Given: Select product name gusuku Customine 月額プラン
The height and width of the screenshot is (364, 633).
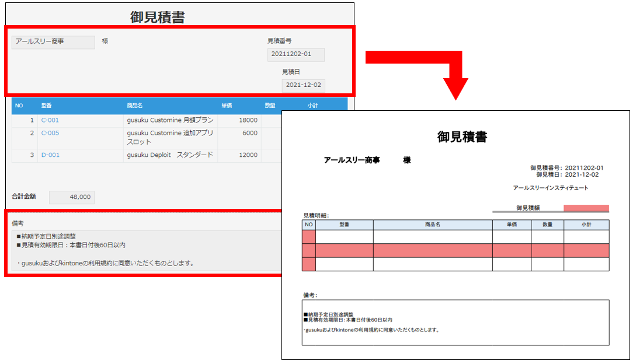Looking at the screenshot, I should [x=170, y=120].
